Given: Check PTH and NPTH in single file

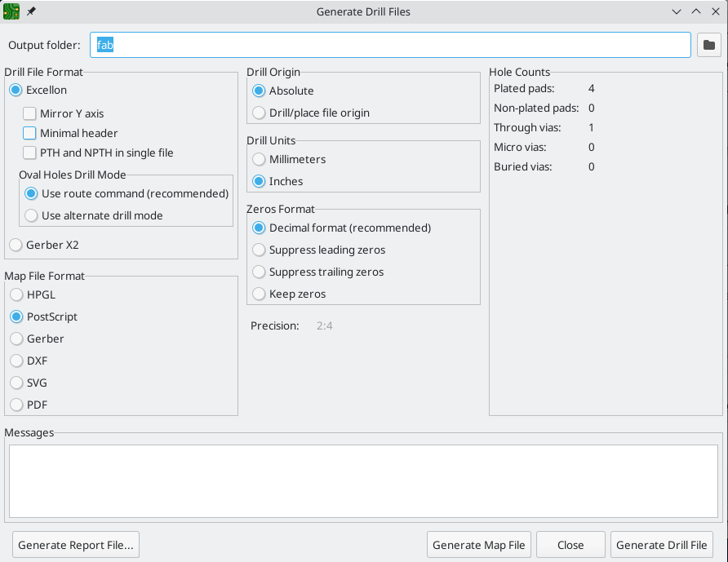Looking at the screenshot, I should (30, 153).
